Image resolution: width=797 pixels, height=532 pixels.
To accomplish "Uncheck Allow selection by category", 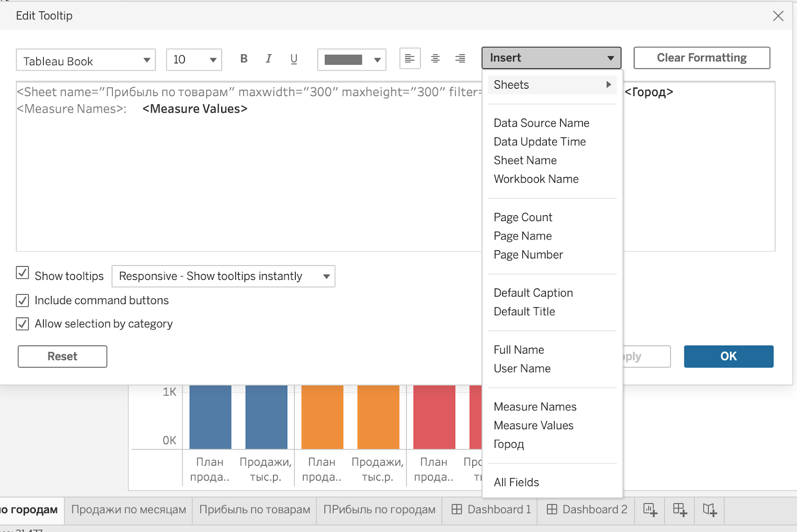I will click(22, 324).
